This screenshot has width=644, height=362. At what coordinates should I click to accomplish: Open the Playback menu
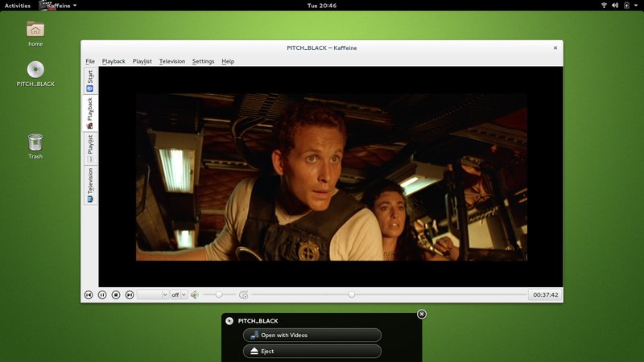tap(114, 61)
